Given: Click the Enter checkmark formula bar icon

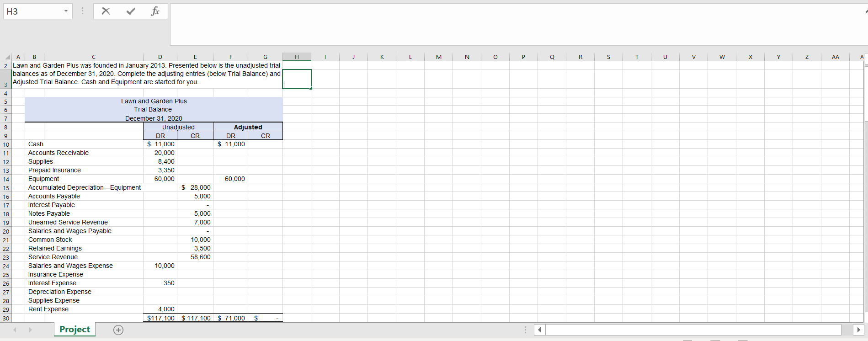Looking at the screenshot, I should tap(131, 11).
